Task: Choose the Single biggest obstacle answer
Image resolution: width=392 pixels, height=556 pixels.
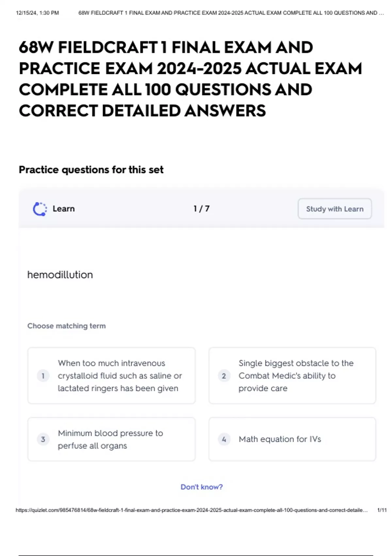Action: tap(292, 376)
